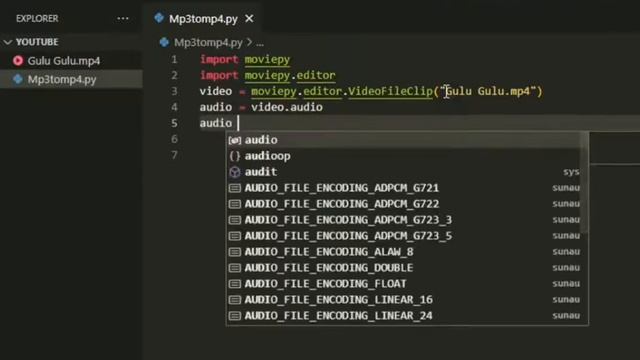Click the variable icon beside 'audio' suggestion

click(x=235, y=140)
